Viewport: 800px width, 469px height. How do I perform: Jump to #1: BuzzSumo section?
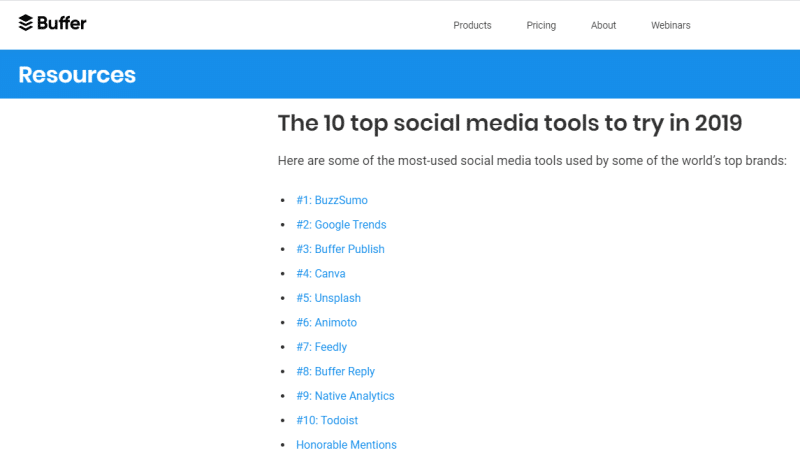coord(332,200)
